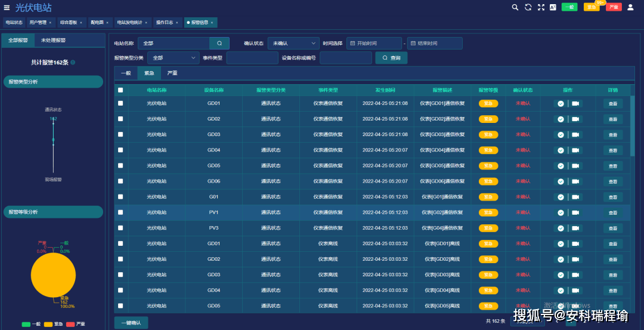Switch to the 电站状态 tab
The height and width of the screenshot is (330, 644).
point(14,23)
